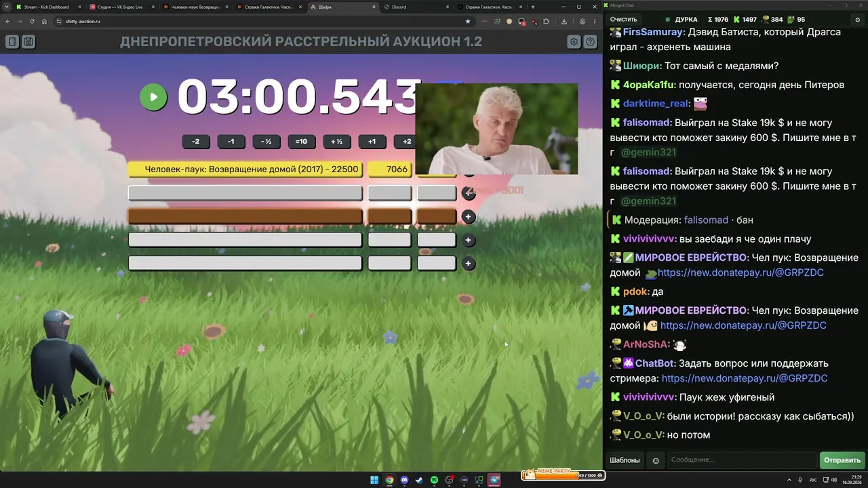
Task: Click the 'Сообщение...' message input field
Action: pos(742,460)
